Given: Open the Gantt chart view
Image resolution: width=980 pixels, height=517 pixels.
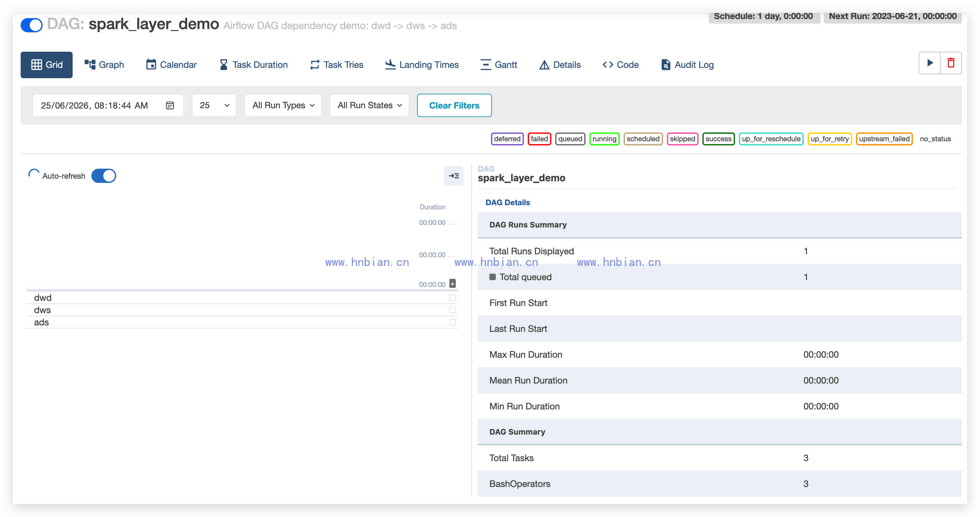Looking at the screenshot, I should (x=498, y=65).
